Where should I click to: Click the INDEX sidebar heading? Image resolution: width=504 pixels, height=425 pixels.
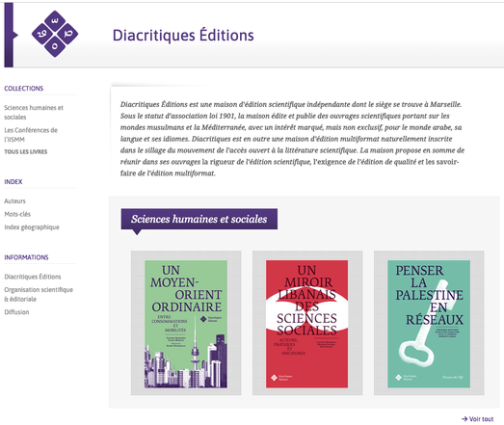pos(13,181)
